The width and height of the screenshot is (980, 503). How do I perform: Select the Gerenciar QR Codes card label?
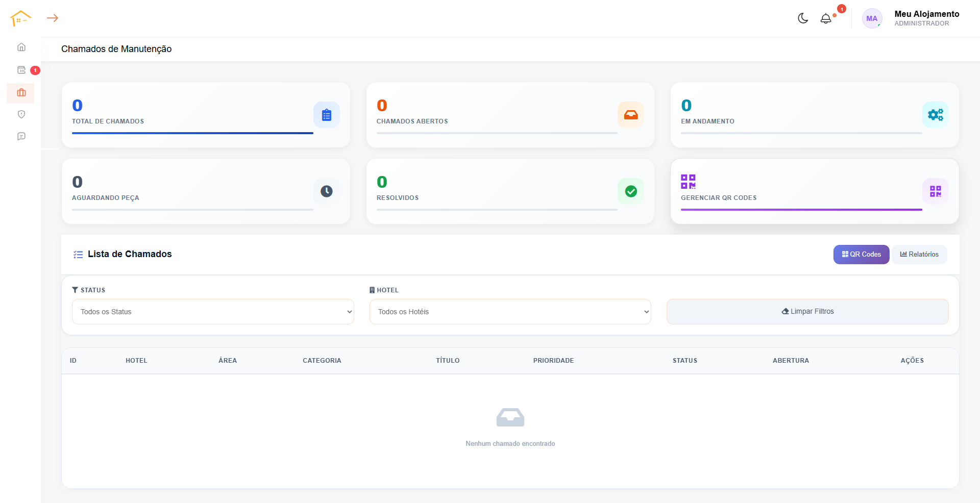719,198
